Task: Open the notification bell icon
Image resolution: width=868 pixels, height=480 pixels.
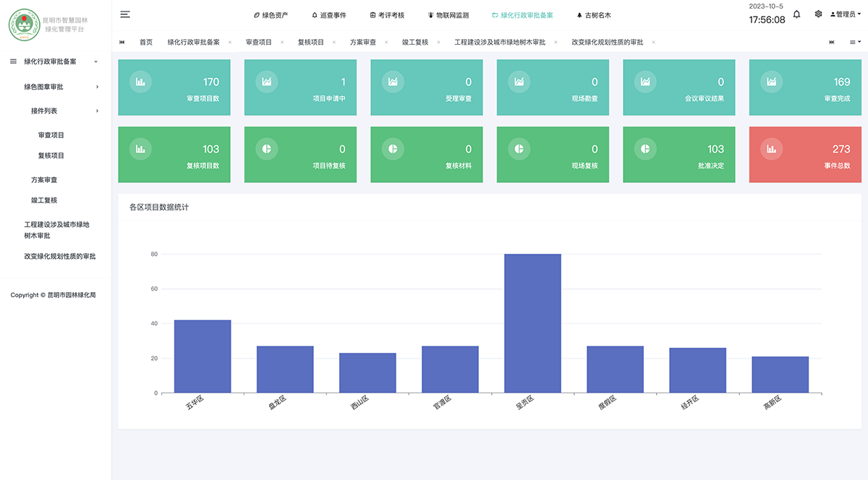Action: [796, 14]
